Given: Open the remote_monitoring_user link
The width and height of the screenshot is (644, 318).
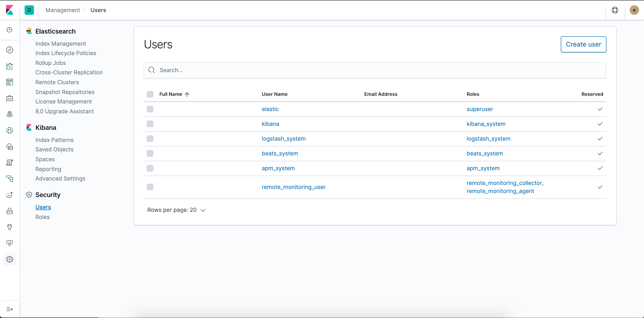Looking at the screenshot, I should 294,187.
